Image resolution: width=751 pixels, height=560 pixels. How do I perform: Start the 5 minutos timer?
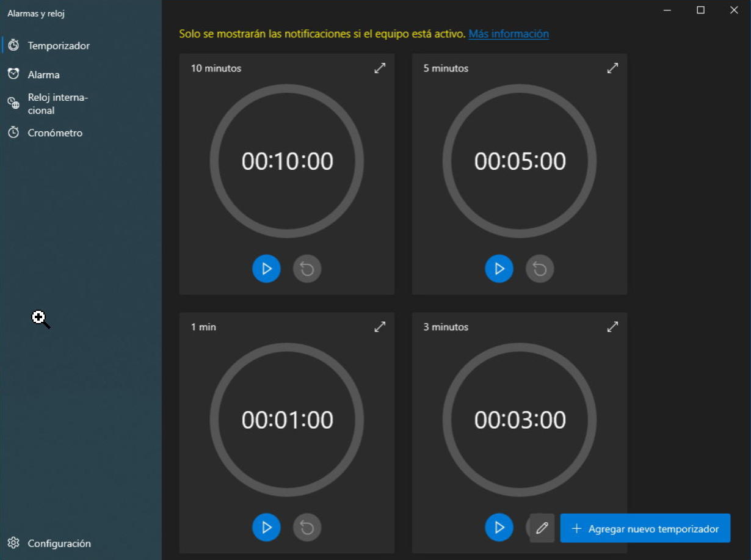(499, 269)
